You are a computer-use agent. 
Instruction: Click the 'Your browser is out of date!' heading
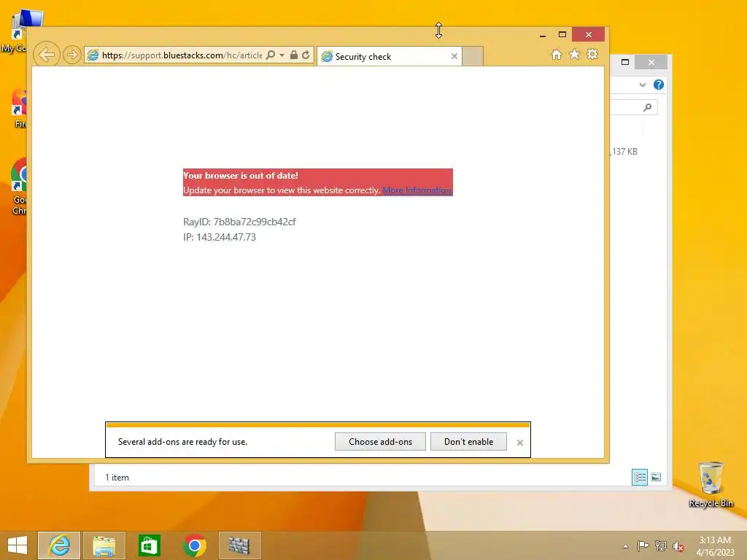pyautogui.click(x=241, y=175)
